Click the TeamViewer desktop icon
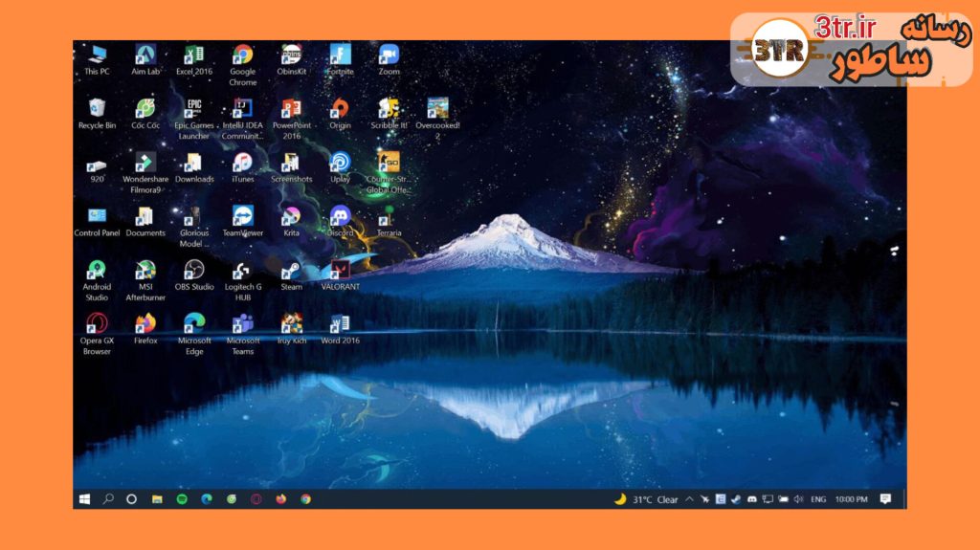 point(242,217)
